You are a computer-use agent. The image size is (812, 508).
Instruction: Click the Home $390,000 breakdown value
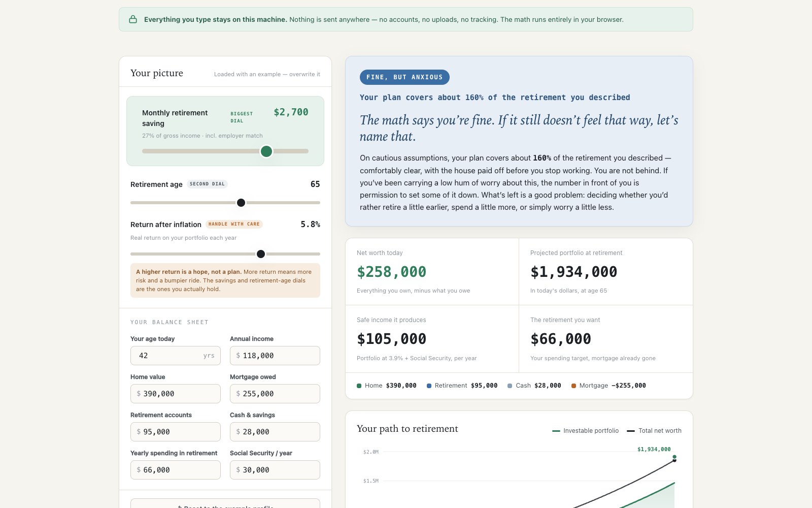(401, 386)
